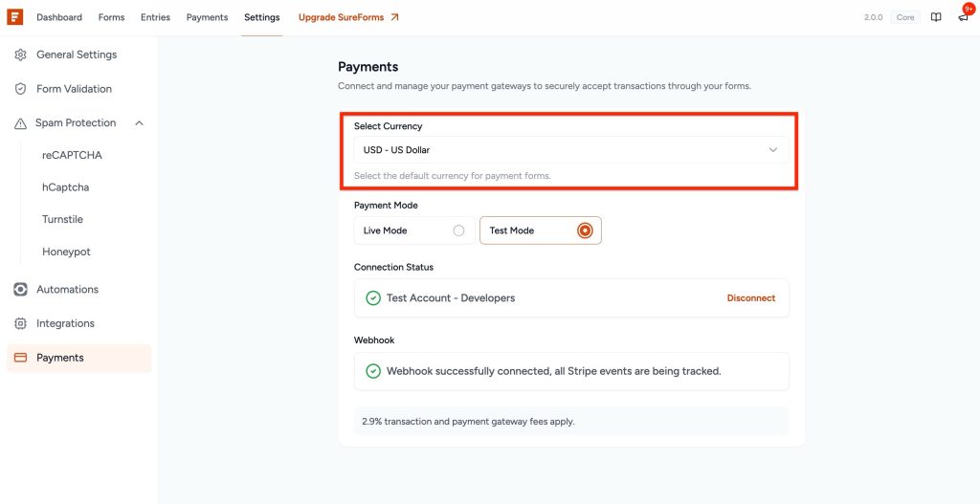
Task: Select the Test Mode radio button
Action: (x=585, y=230)
